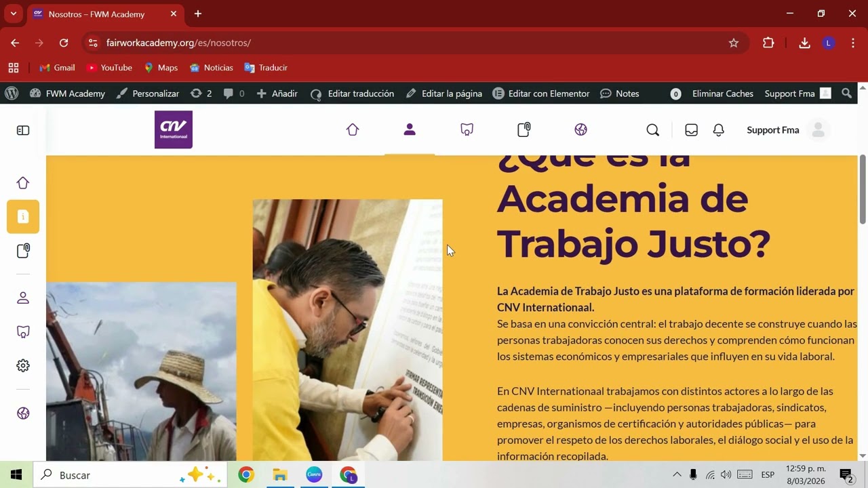868x488 pixels.
Task: Toggle the left sidebar panel
Action: [x=23, y=130]
